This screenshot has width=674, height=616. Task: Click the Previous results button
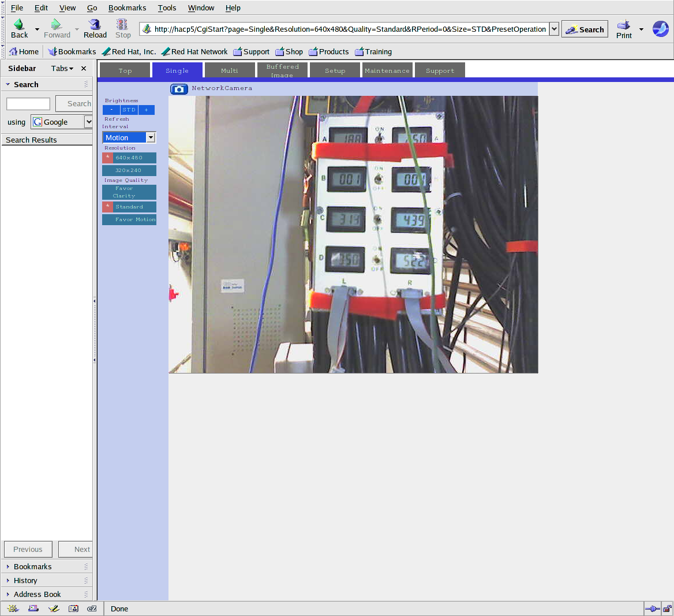(x=28, y=550)
